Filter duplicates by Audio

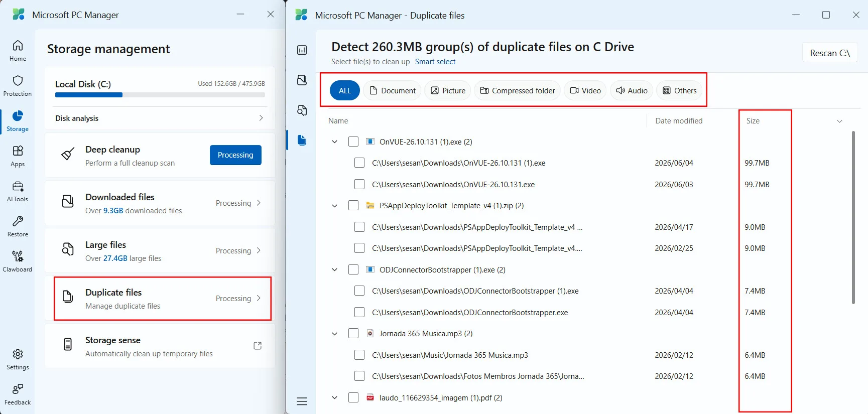(632, 90)
